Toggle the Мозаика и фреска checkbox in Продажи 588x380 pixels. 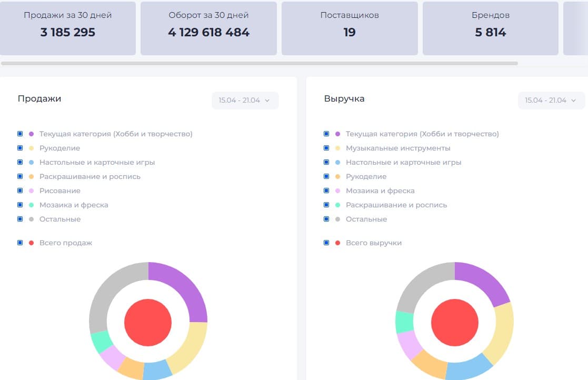coord(20,205)
